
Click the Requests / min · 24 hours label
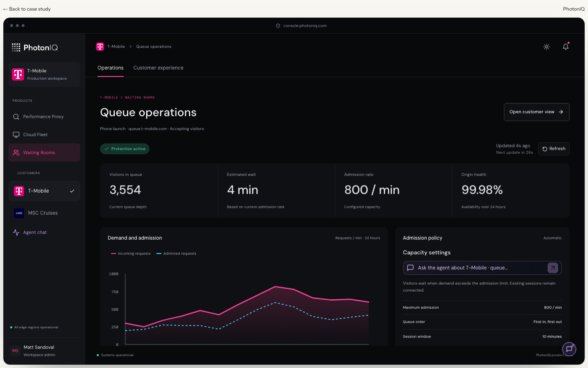coord(358,238)
